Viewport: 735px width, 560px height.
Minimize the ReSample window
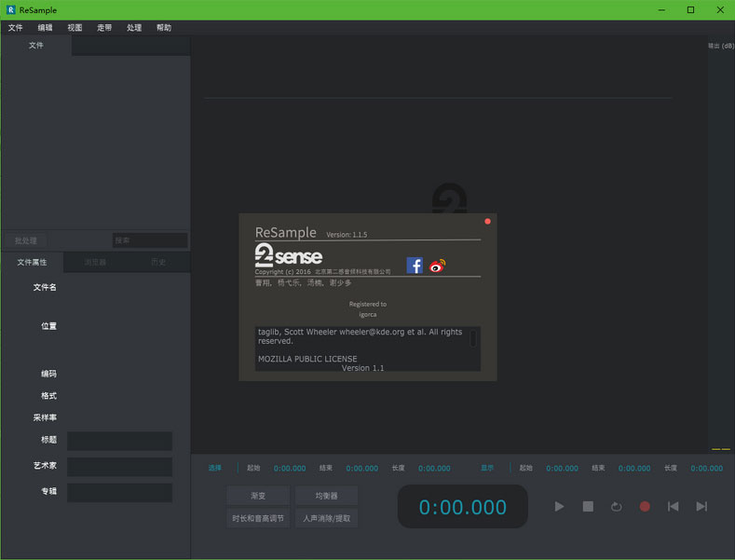[661, 10]
